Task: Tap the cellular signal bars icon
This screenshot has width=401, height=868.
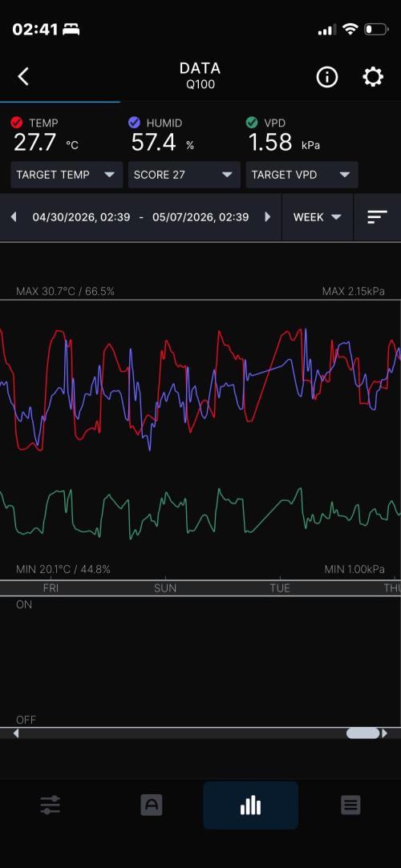Action: 327,30
